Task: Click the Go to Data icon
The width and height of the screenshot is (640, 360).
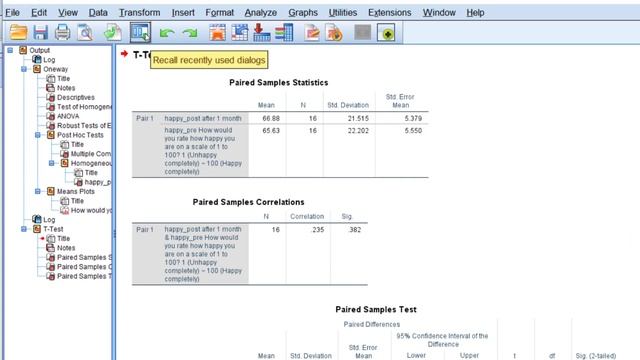Action: coord(217,32)
